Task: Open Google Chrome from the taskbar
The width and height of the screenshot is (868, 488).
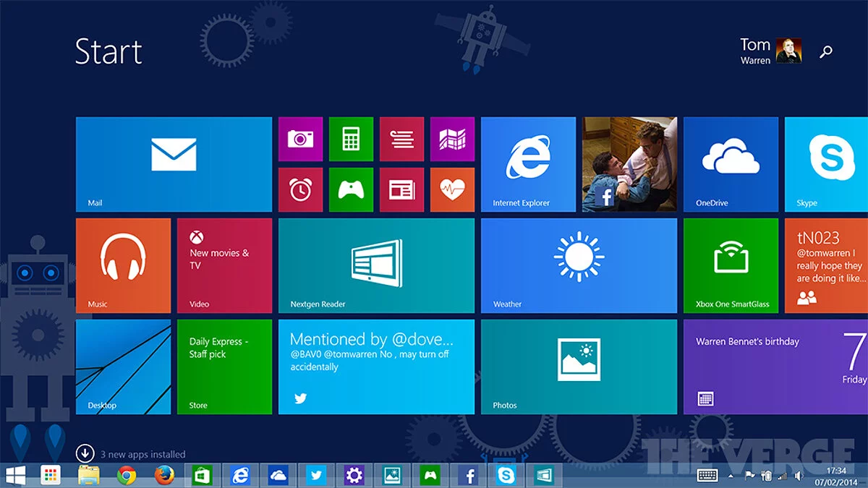Action: [127, 475]
